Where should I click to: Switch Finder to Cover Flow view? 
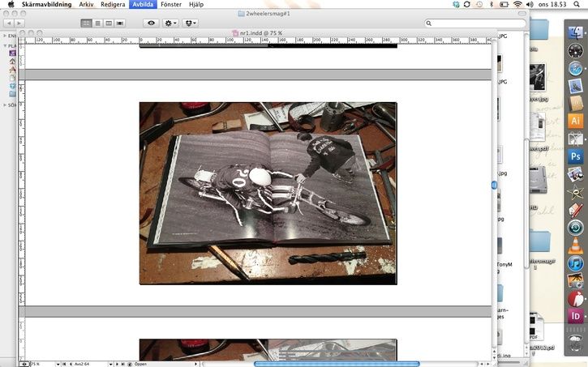[x=120, y=23]
